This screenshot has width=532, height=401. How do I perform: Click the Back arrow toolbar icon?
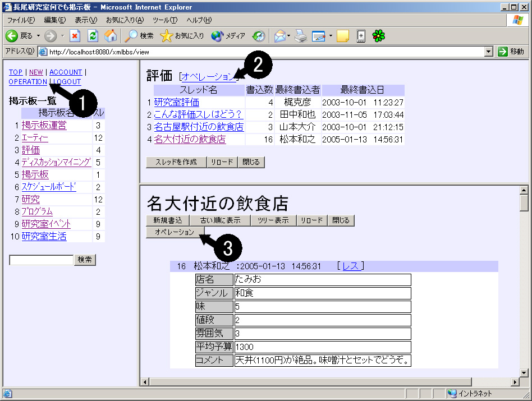(x=12, y=36)
